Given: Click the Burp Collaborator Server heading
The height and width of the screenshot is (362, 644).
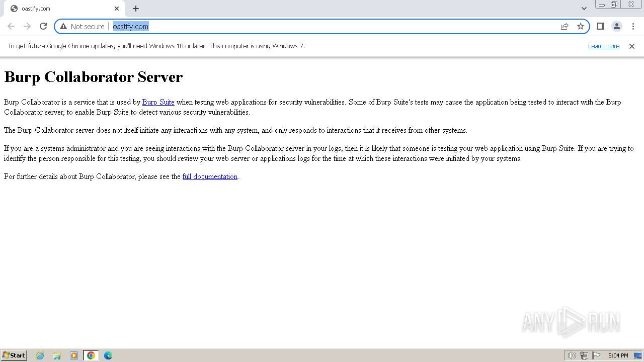Looking at the screenshot, I should (93, 77).
